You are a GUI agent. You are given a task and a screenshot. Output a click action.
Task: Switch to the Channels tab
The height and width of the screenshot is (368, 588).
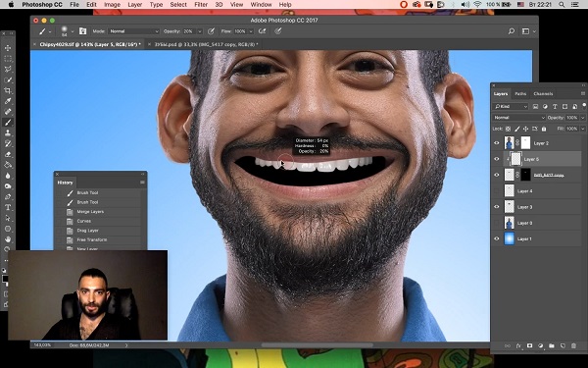pyautogui.click(x=543, y=94)
